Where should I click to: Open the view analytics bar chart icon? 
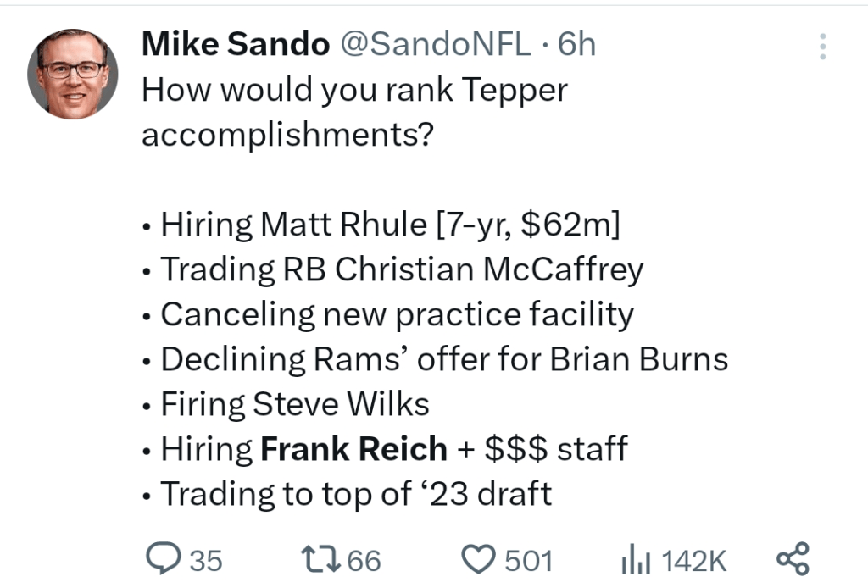coord(637,559)
